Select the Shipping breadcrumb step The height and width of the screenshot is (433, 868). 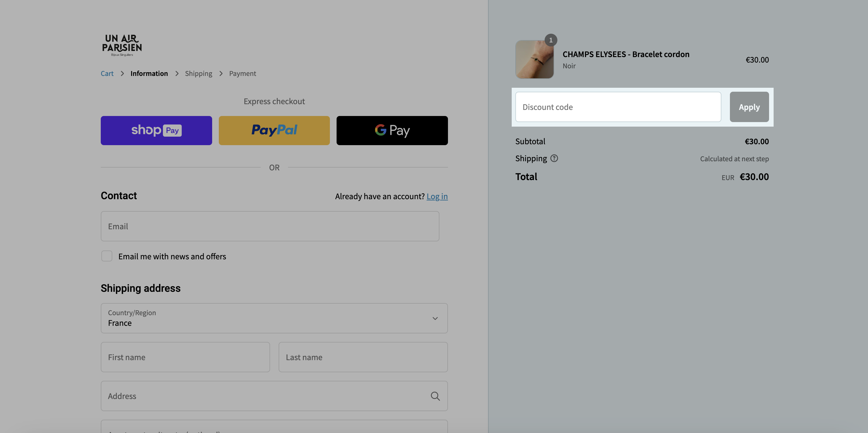coord(198,73)
